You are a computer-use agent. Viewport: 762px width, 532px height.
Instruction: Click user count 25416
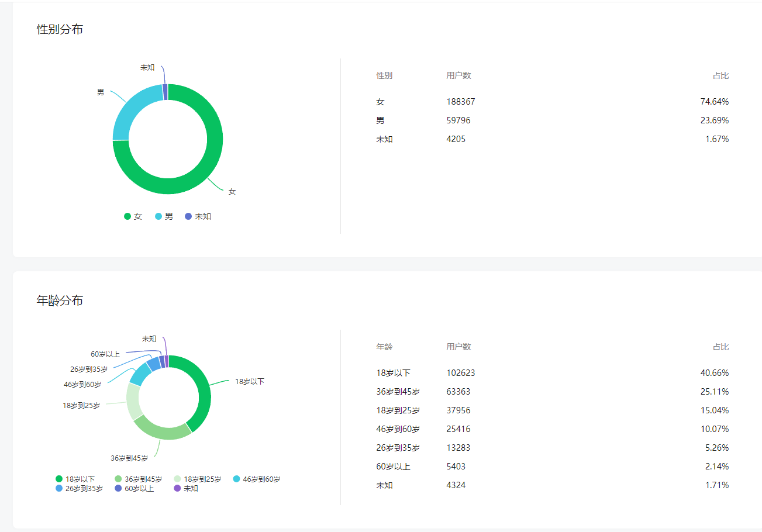click(458, 429)
